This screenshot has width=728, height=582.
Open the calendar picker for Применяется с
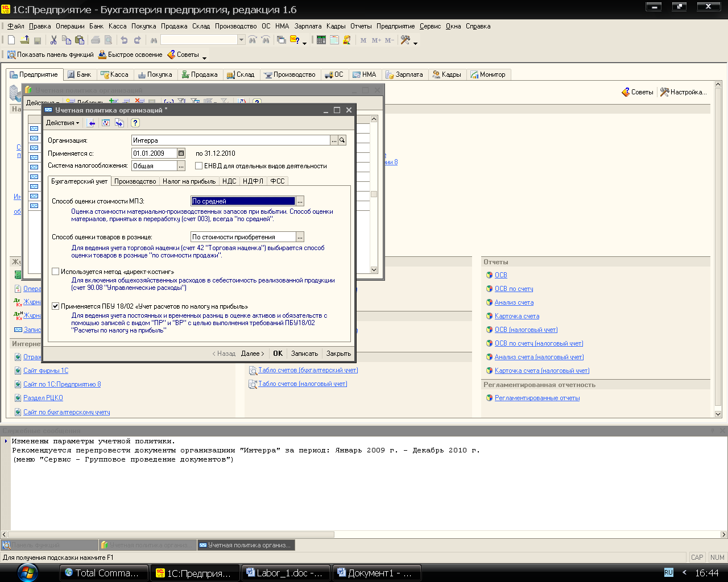point(181,153)
